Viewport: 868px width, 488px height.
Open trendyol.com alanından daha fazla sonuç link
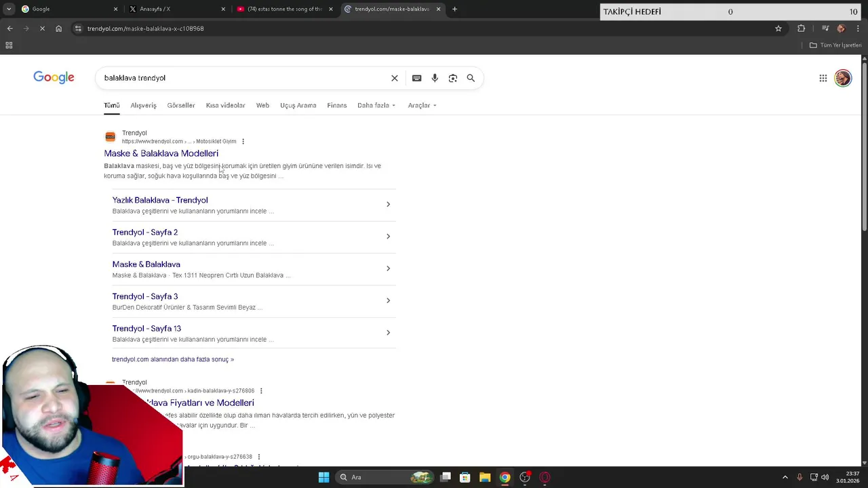(x=173, y=359)
